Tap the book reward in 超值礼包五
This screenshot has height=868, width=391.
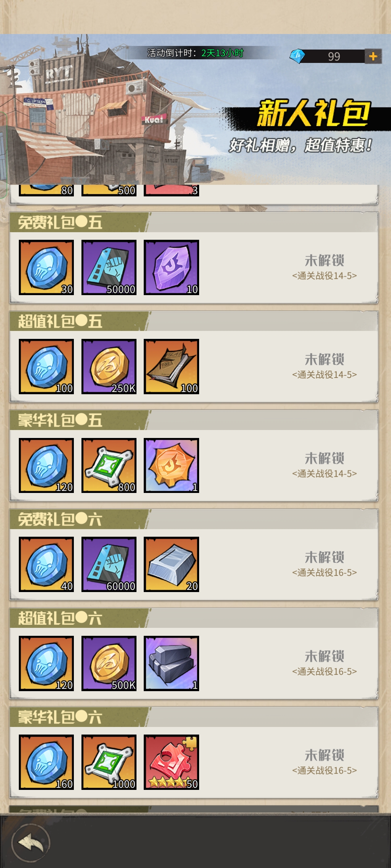[x=171, y=366]
